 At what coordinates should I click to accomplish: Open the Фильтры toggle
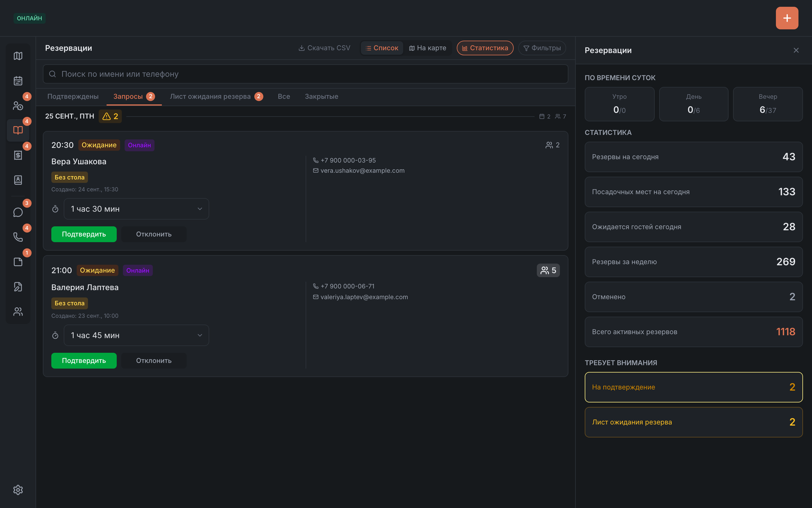pos(542,48)
